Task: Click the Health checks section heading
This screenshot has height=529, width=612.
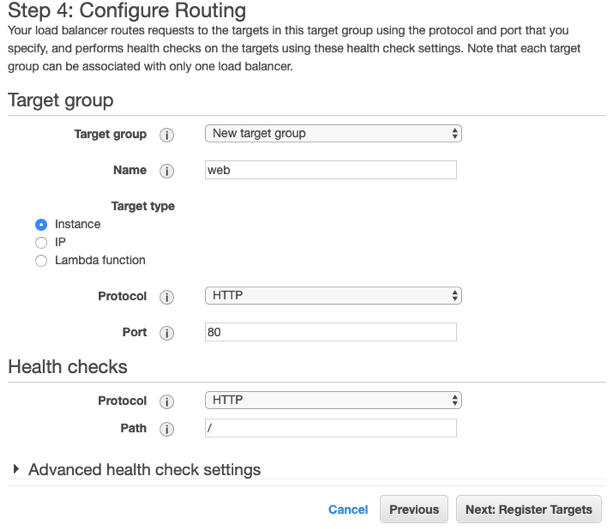Action: pos(68,367)
